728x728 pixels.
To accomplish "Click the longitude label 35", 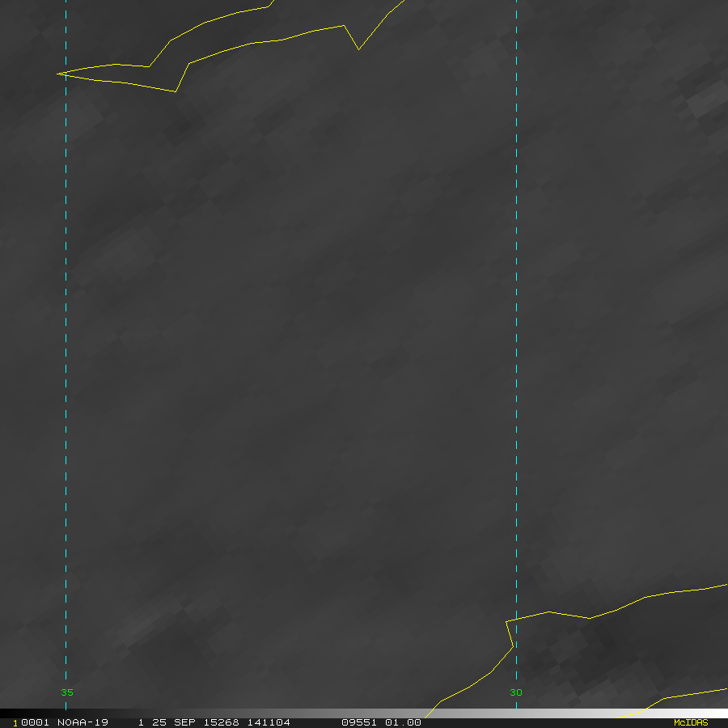I will point(67,692).
